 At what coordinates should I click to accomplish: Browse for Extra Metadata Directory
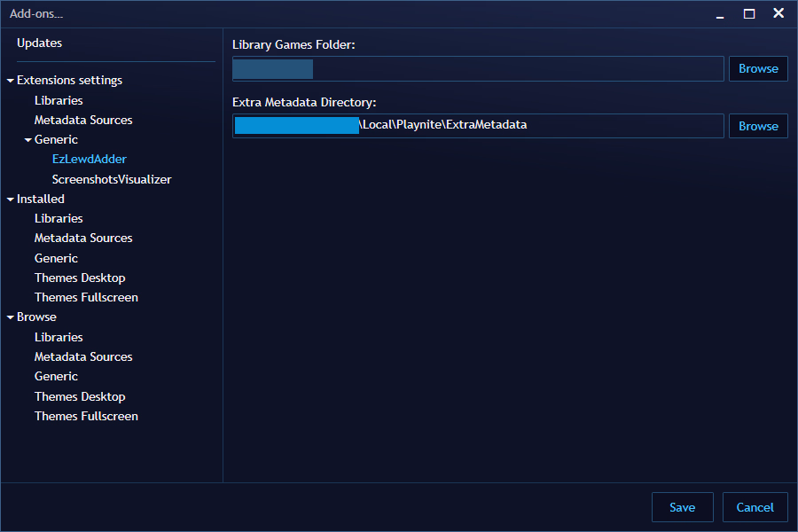tap(758, 126)
